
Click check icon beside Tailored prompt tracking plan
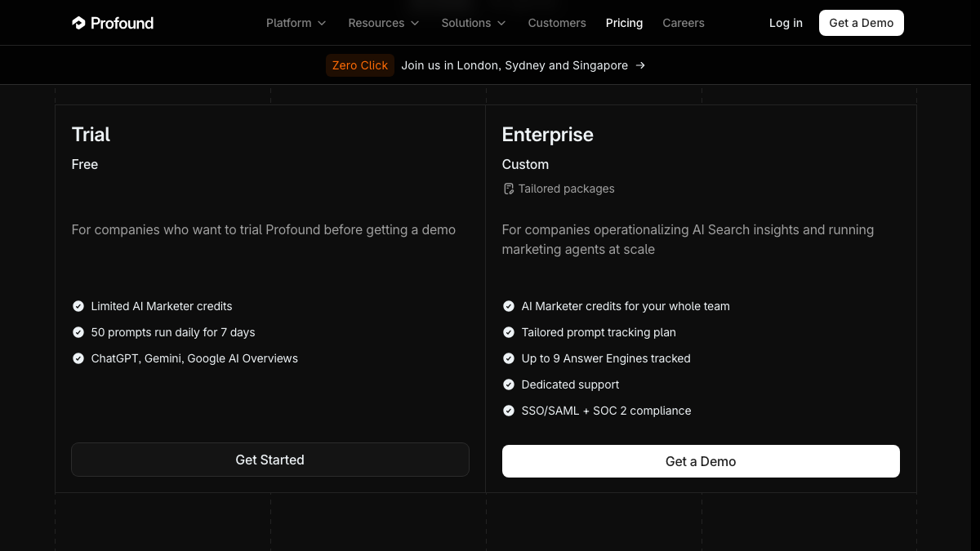click(x=509, y=332)
